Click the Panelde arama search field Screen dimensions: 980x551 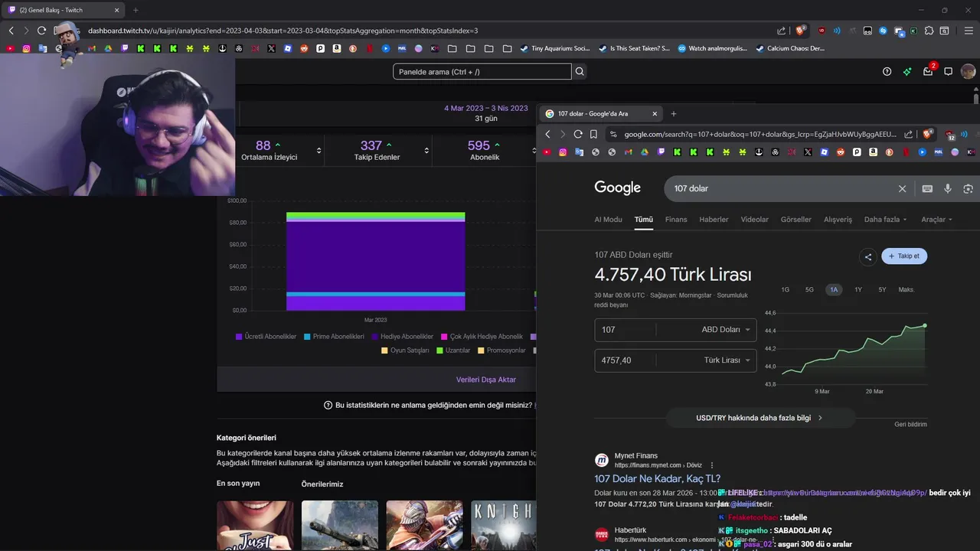click(482, 71)
